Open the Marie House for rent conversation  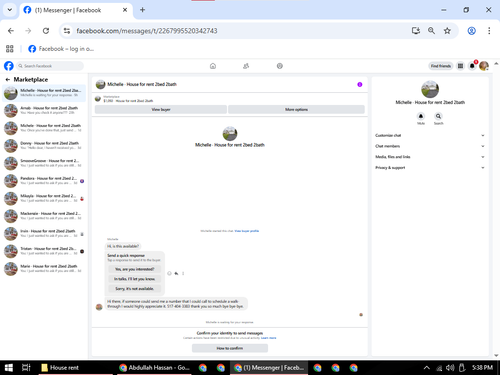click(44, 269)
